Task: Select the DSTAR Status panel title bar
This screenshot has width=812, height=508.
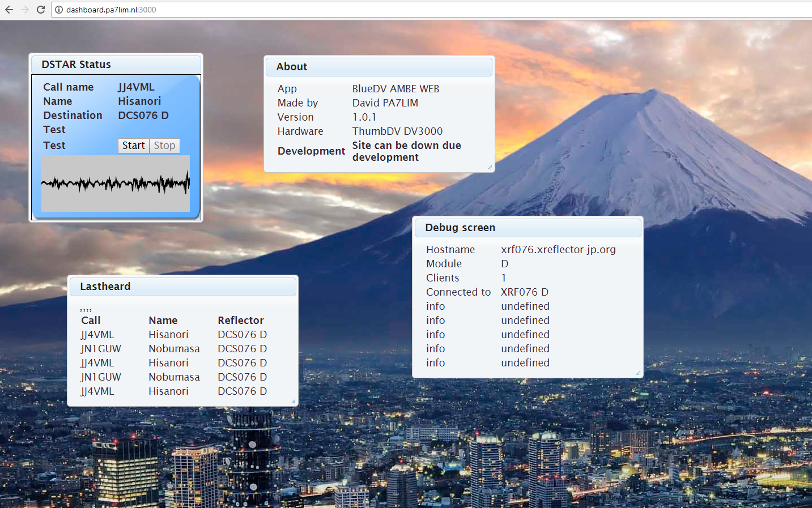Action: point(116,65)
